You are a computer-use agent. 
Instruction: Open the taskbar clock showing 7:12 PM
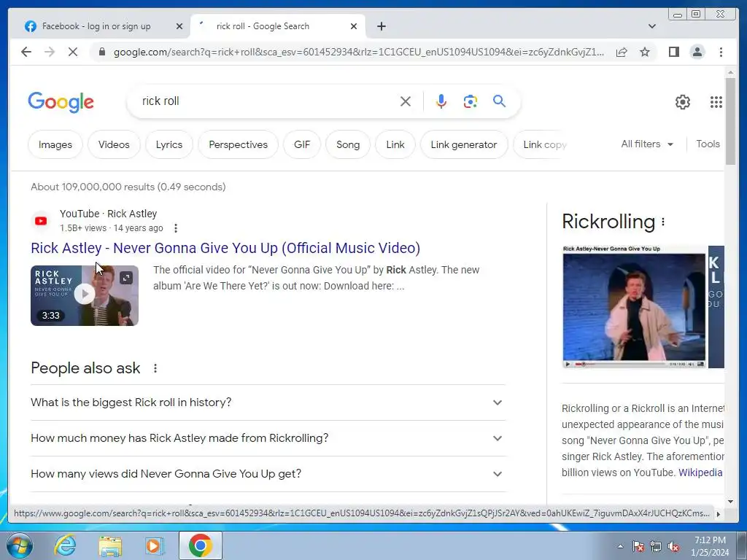[x=710, y=546]
